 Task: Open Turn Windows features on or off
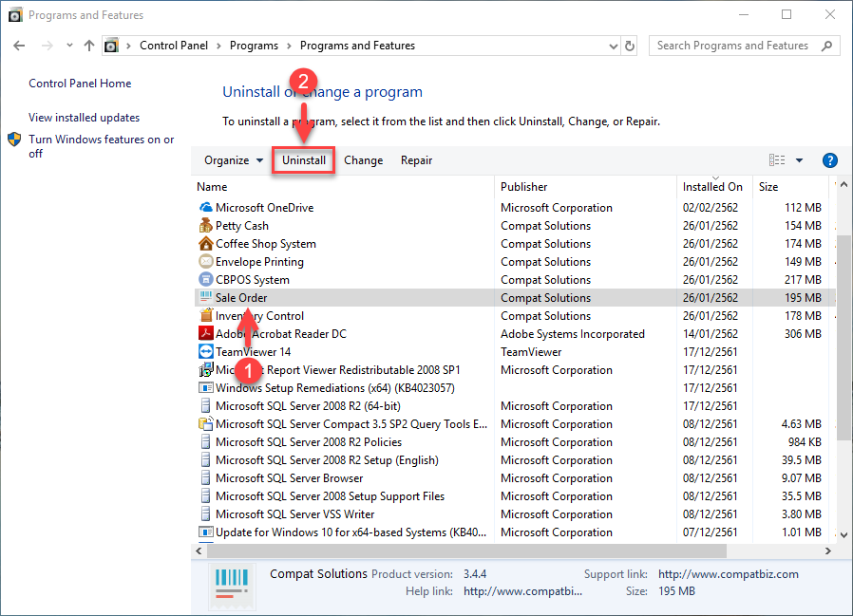coord(102,146)
